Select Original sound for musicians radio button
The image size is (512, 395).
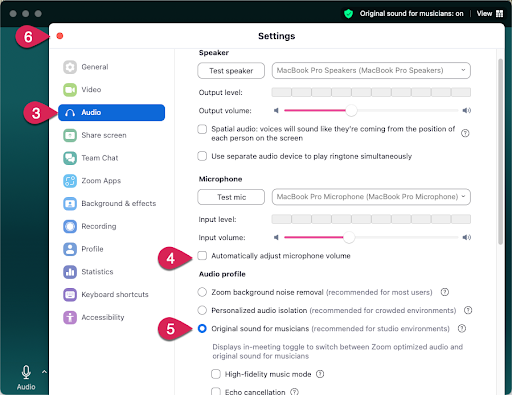coord(202,329)
